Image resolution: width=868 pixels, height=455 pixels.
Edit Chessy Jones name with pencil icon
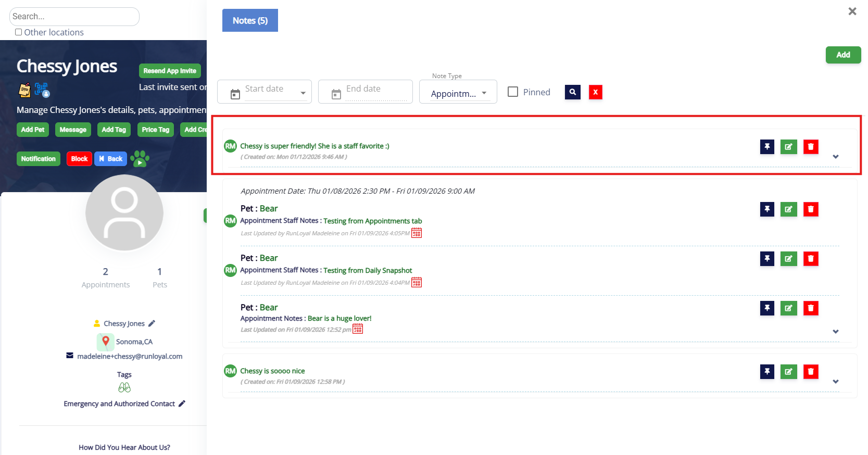coord(152,323)
